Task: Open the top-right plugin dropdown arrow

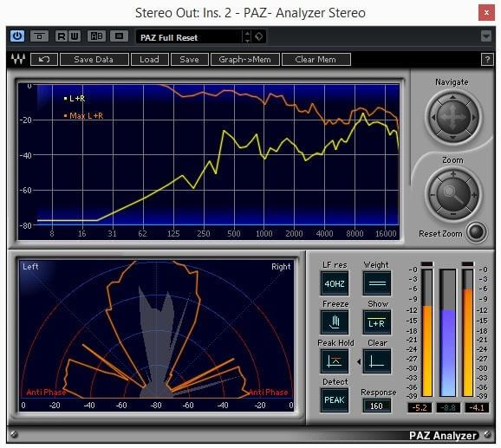Action: 486,36
